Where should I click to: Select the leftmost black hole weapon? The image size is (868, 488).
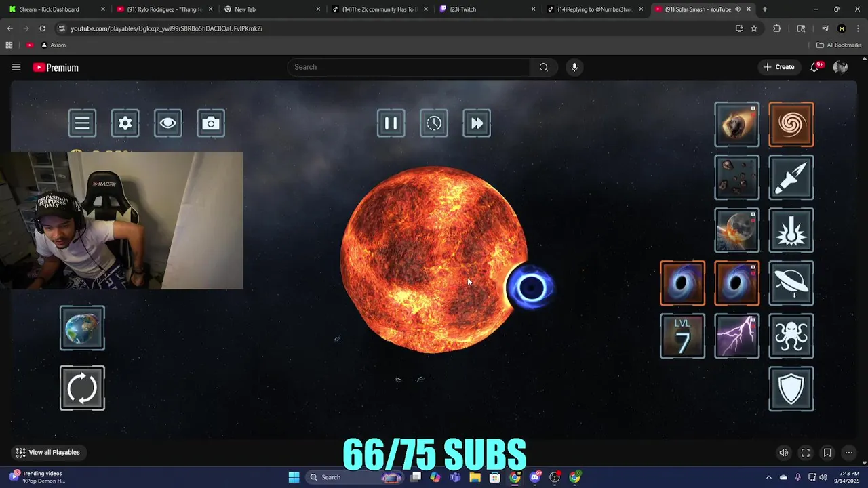coord(683,283)
